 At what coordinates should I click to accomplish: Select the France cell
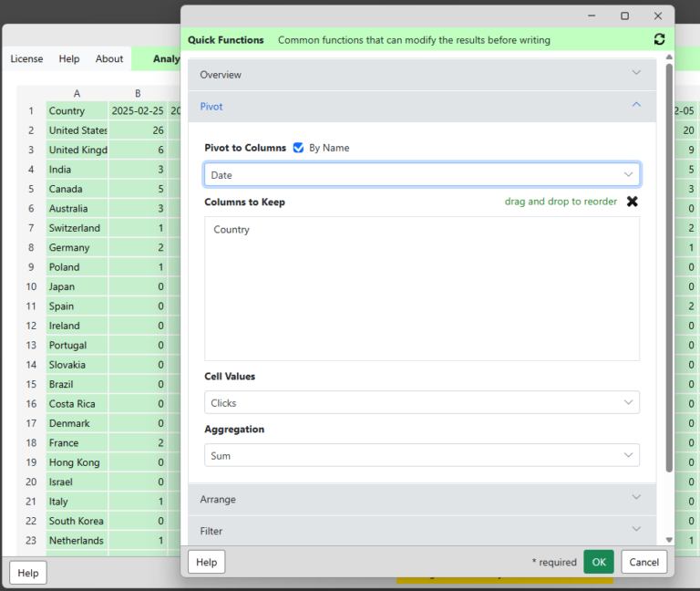[77, 442]
